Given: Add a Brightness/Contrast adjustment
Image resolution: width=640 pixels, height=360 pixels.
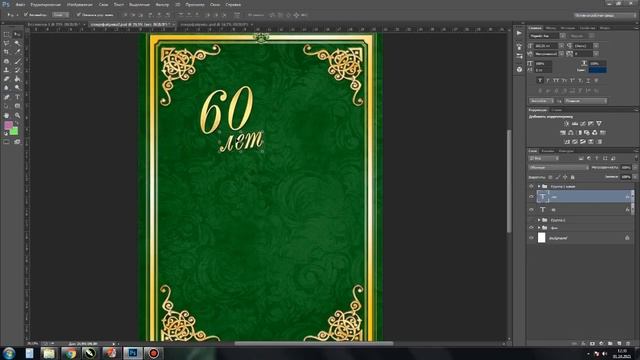Looking at the screenshot, I should click(x=566, y=123).
